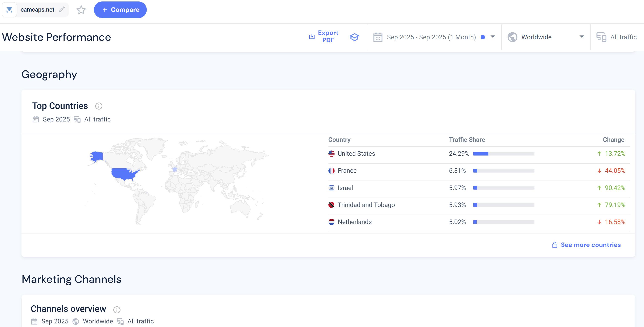Click the Export PDF download icon
Screen dimensions: 644x327
(x=312, y=37)
